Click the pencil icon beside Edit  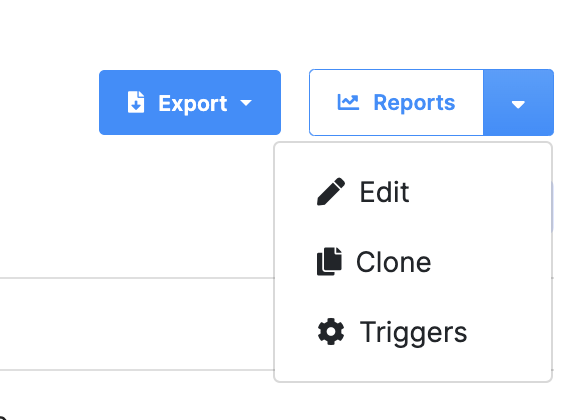[x=331, y=191]
